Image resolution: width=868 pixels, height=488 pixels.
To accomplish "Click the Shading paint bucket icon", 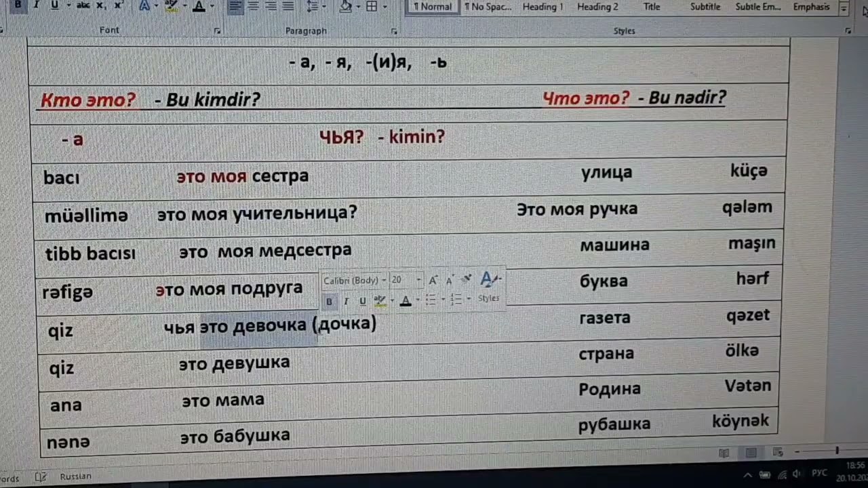I will coord(345,6).
